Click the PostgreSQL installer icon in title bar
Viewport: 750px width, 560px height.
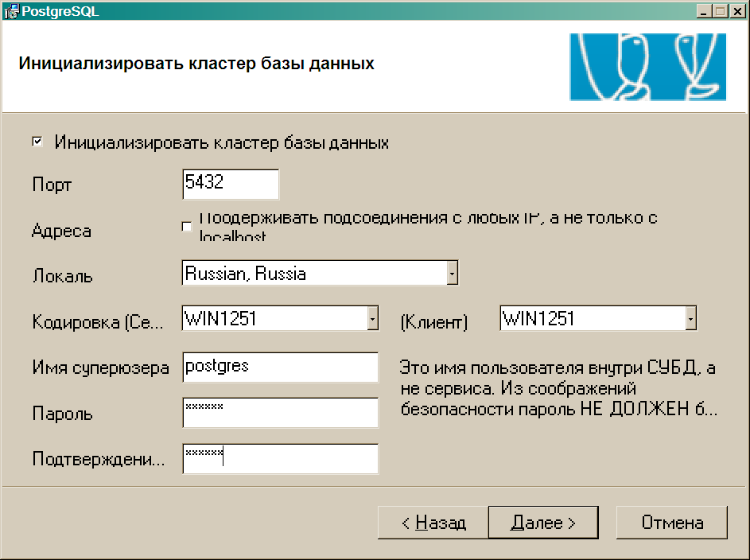tap(11, 11)
